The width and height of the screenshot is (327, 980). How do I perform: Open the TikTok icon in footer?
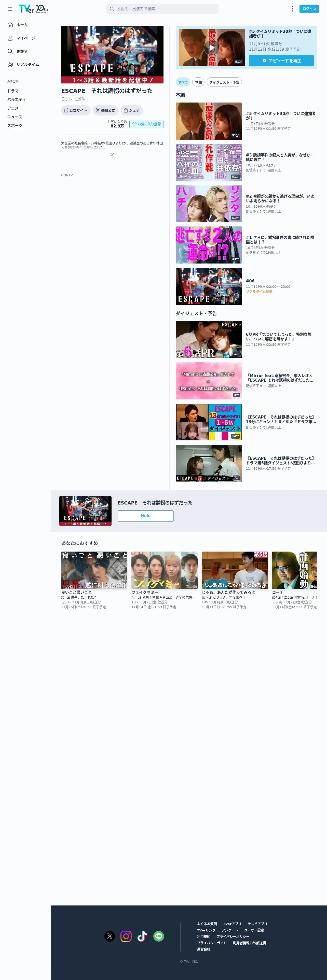pyautogui.click(x=142, y=936)
